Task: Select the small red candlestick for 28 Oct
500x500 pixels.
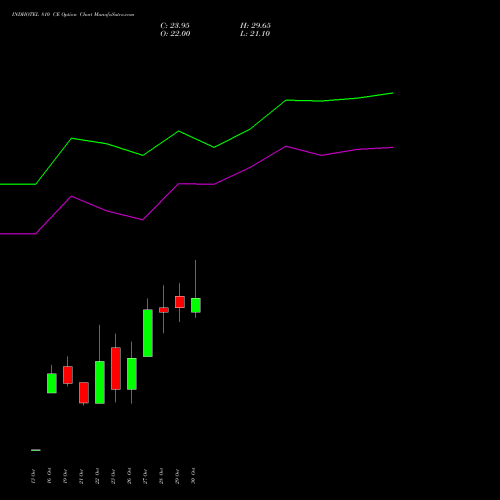Action: (x=164, y=310)
